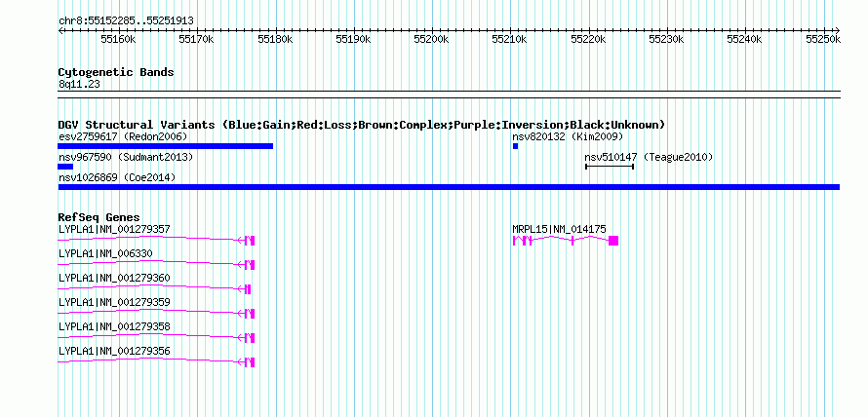Open the nsv967590 (Sudmant2013) variant label
Screen dimensions: 868x417
[126, 157]
